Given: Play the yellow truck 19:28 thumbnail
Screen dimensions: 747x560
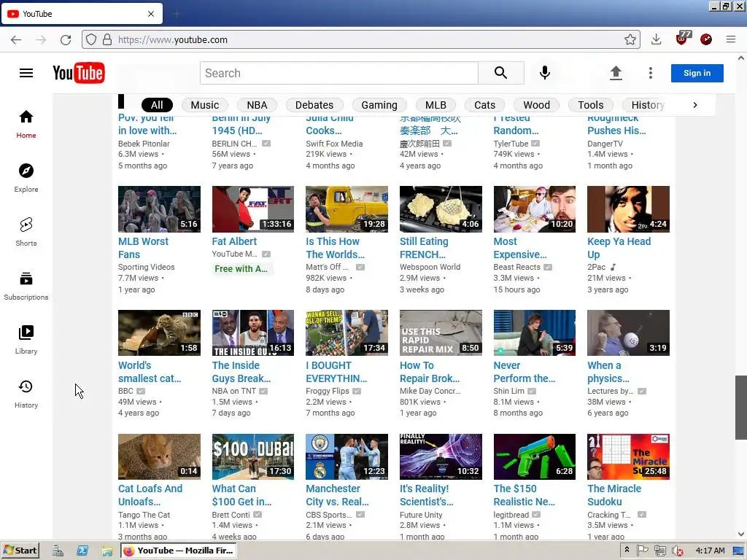Looking at the screenshot, I should click(347, 209).
